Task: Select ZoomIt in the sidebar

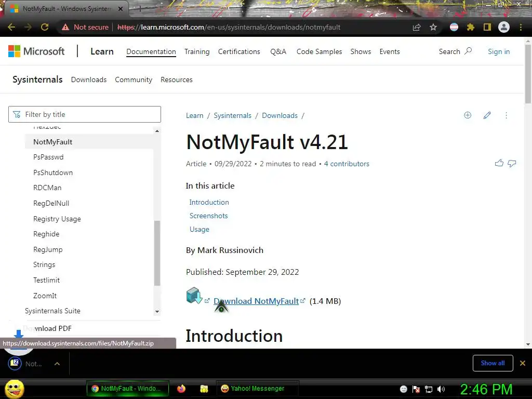Action: pos(45,296)
